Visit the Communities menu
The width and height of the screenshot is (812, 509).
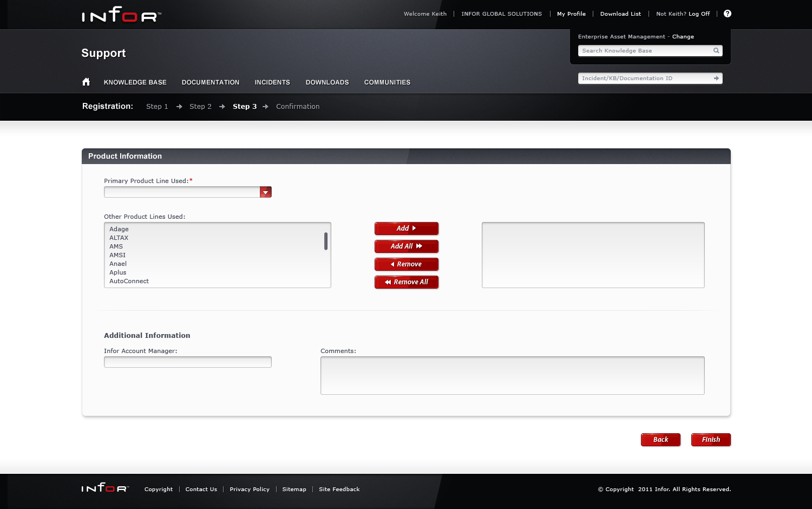388,82
